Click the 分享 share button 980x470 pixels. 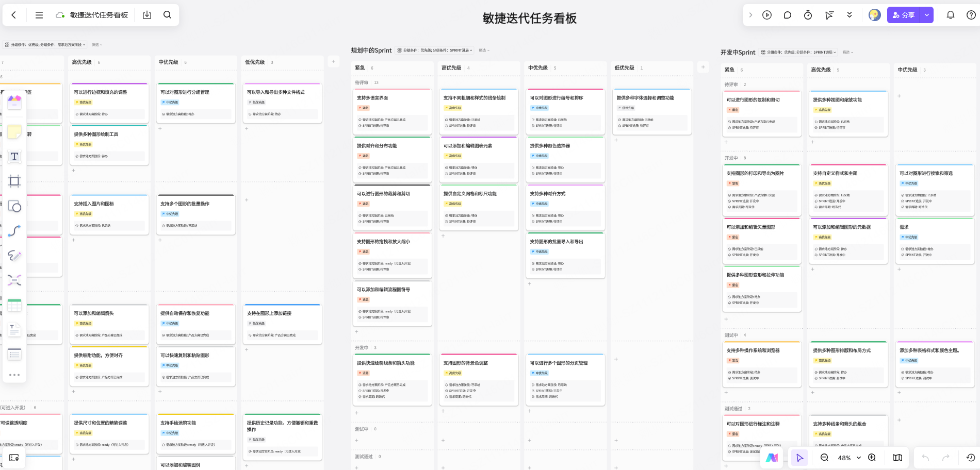tap(904, 15)
